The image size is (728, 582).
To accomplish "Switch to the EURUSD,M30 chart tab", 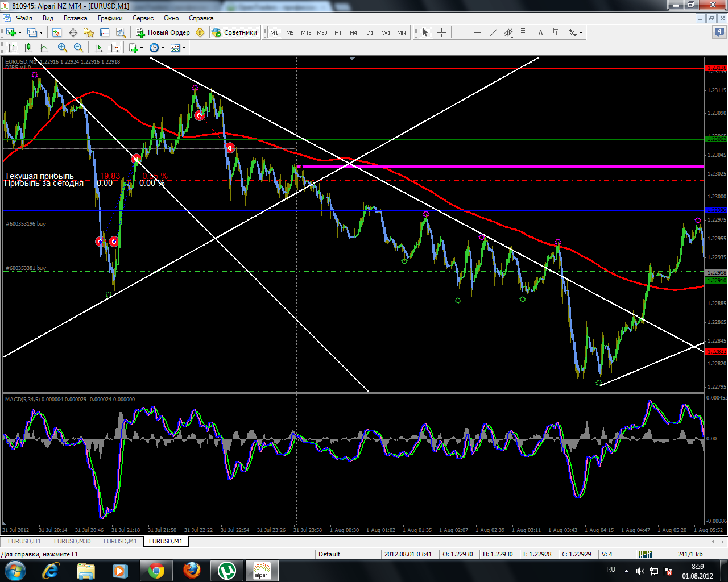I will coord(72,541).
